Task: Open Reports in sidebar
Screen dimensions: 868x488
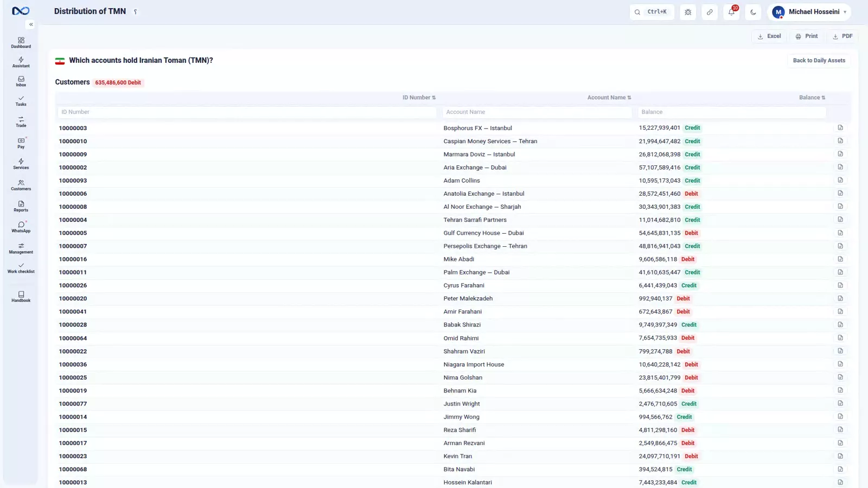Action: 21,206
